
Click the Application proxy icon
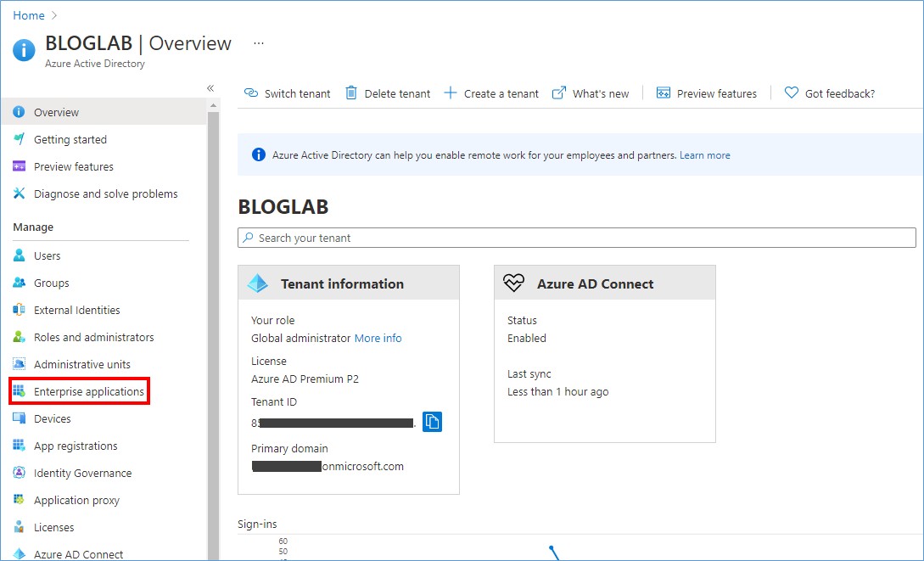pyautogui.click(x=19, y=500)
